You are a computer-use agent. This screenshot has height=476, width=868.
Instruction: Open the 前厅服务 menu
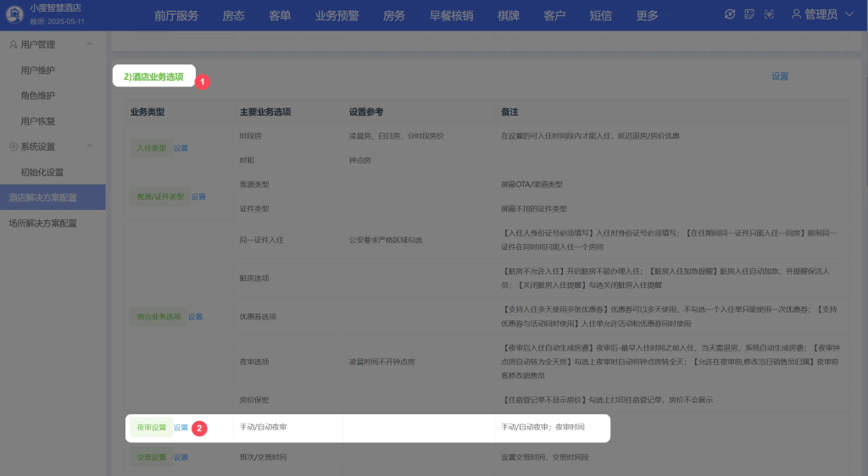[x=176, y=15]
